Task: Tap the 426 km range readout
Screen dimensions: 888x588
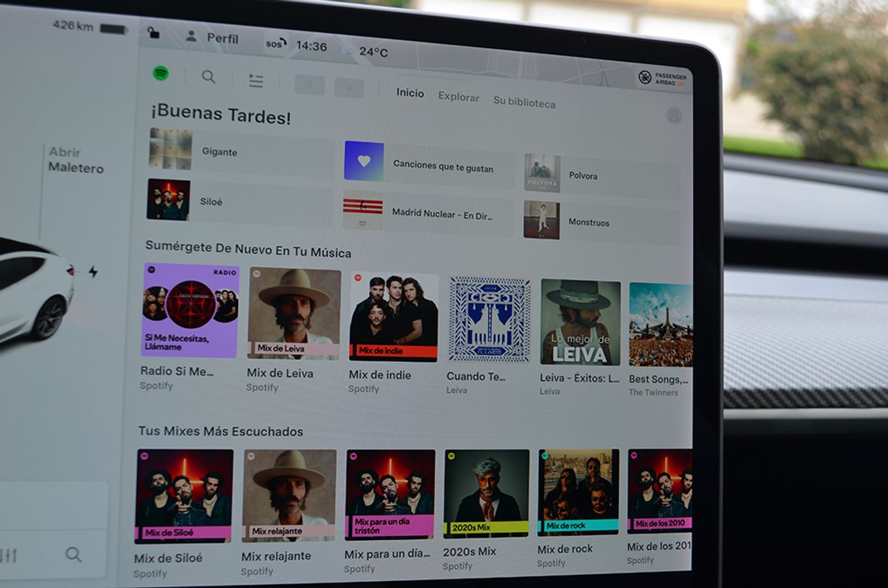Action: tap(74, 26)
